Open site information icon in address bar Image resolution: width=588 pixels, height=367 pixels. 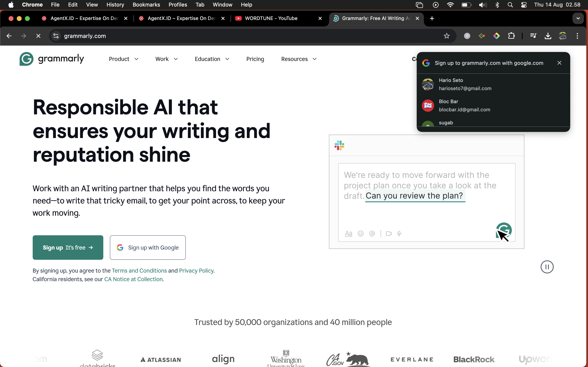click(x=56, y=36)
